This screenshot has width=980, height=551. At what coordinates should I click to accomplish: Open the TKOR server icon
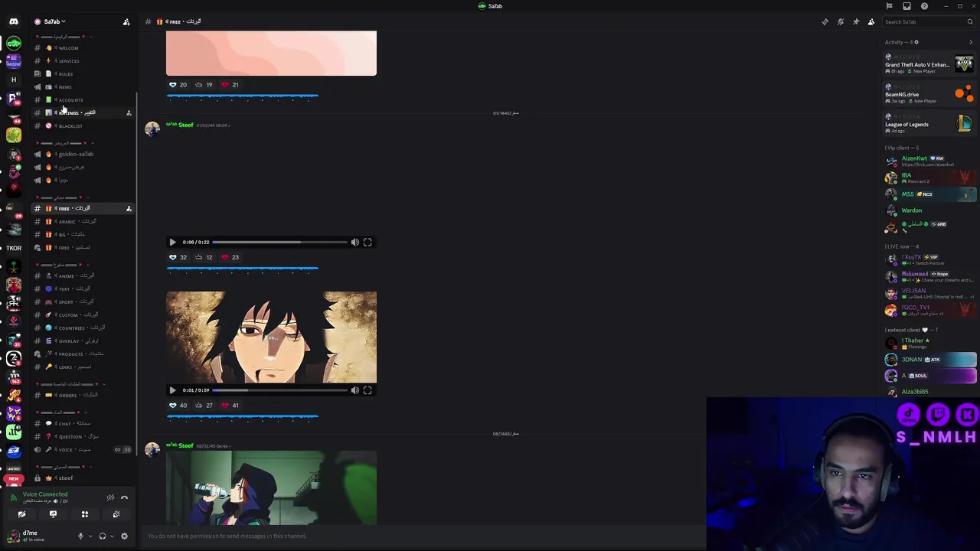click(x=14, y=248)
